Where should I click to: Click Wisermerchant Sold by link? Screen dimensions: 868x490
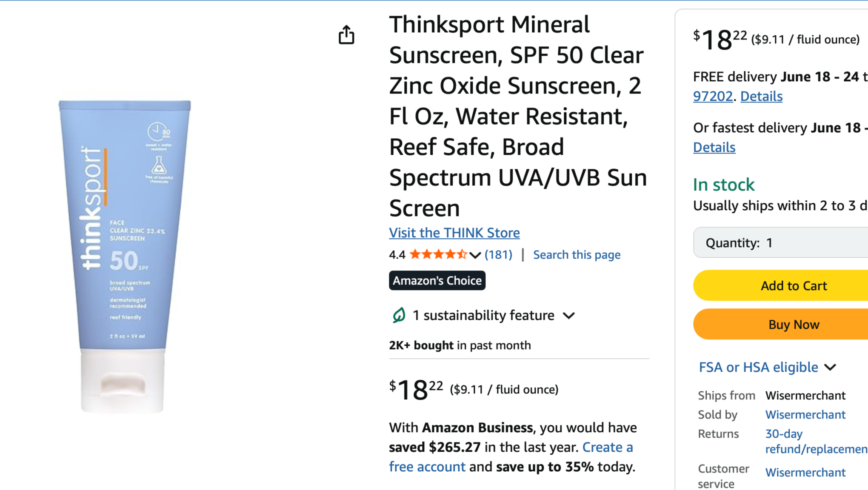[x=805, y=415]
